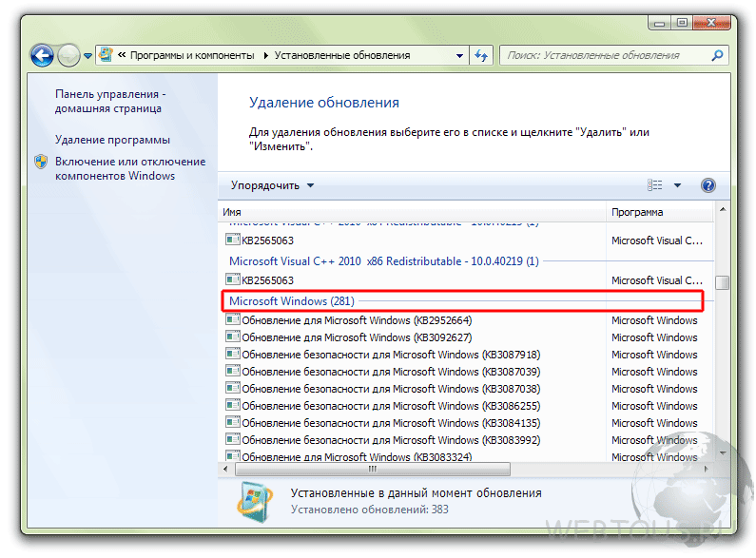Open the 'Упорядочить' menu
Image resolution: width=756 pixels, height=558 pixels.
(x=272, y=185)
